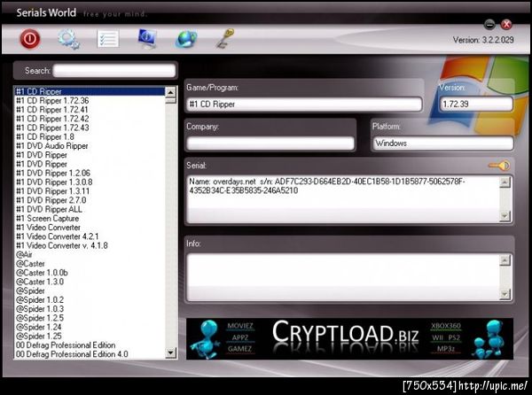Focus the Search input field
Viewport: 532px width, 395px height.
coord(114,71)
